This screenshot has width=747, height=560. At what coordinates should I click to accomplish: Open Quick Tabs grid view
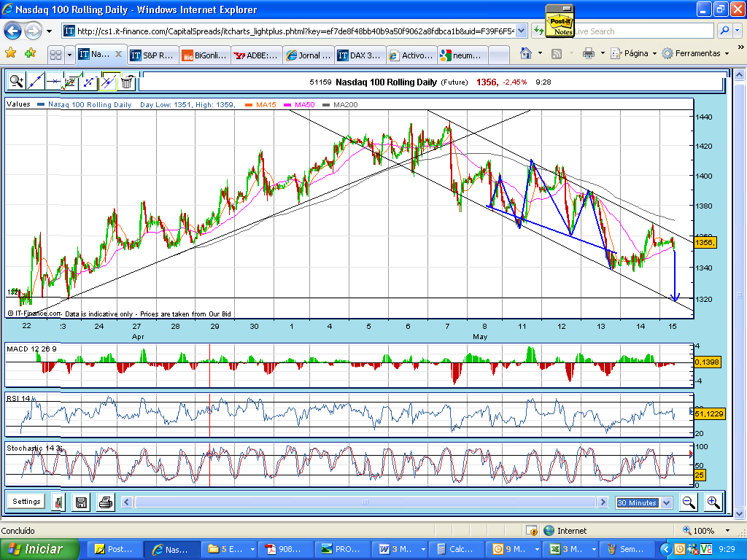coord(55,55)
